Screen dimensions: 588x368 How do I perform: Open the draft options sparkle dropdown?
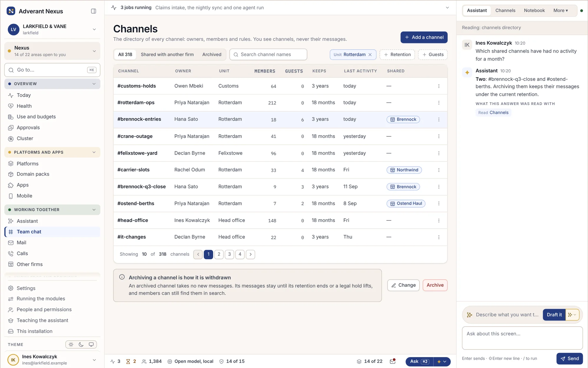pyautogui.click(x=572, y=315)
